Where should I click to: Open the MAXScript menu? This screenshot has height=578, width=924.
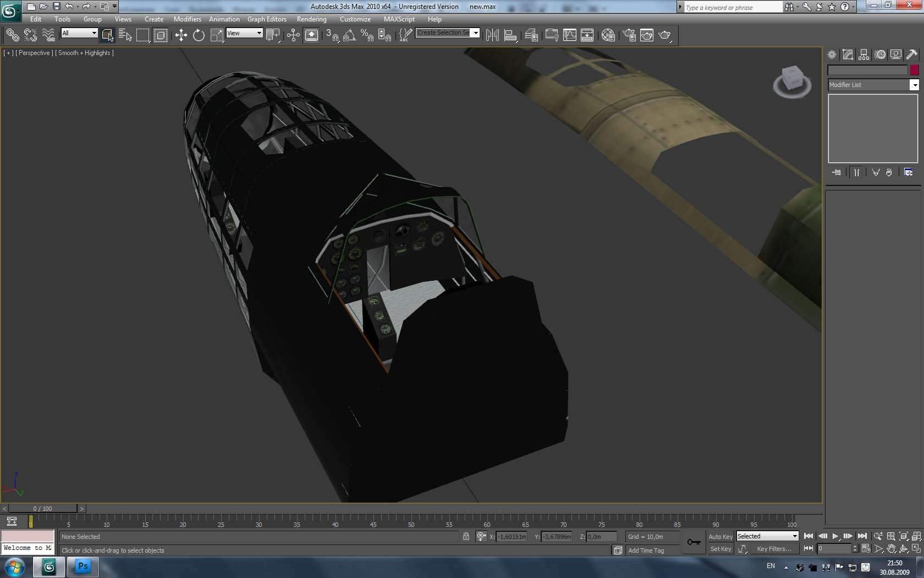399,19
